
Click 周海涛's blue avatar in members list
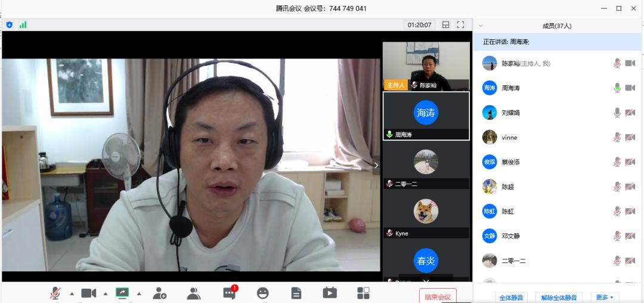pos(490,88)
